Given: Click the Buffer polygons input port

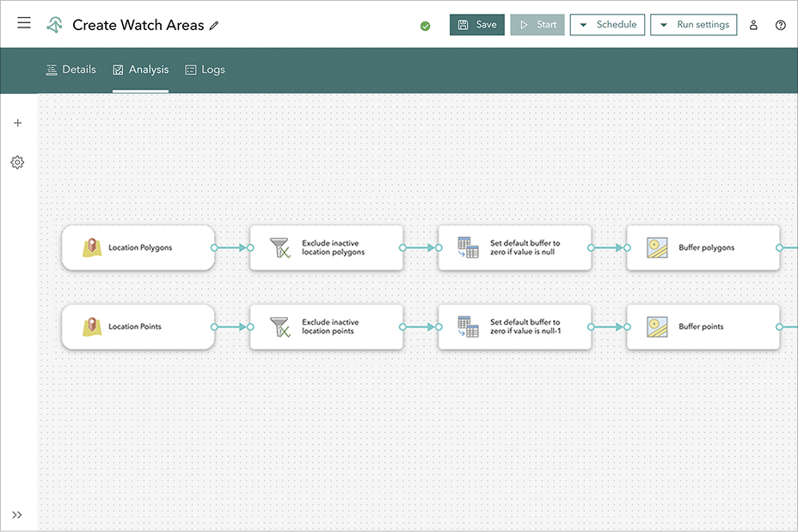Looking at the screenshot, I should [627, 248].
